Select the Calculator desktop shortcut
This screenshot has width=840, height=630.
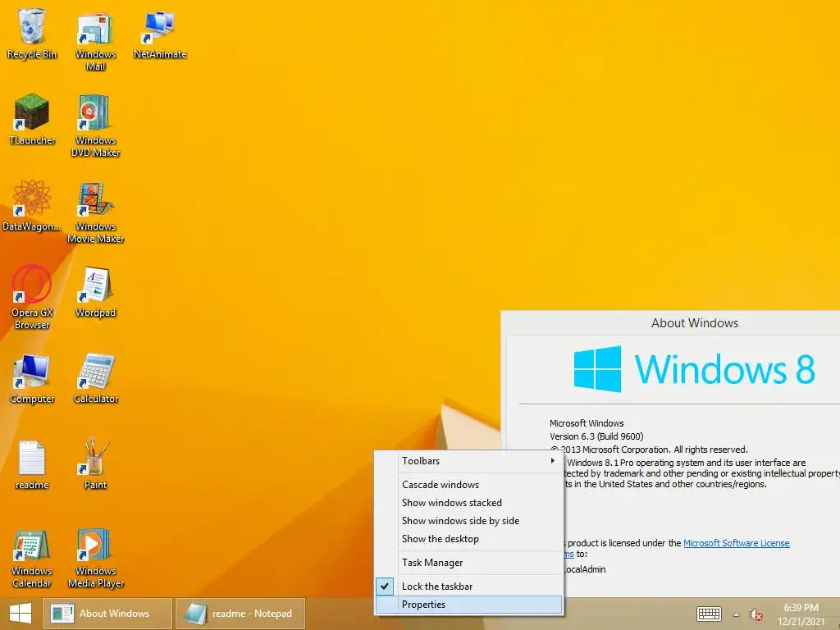95,378
